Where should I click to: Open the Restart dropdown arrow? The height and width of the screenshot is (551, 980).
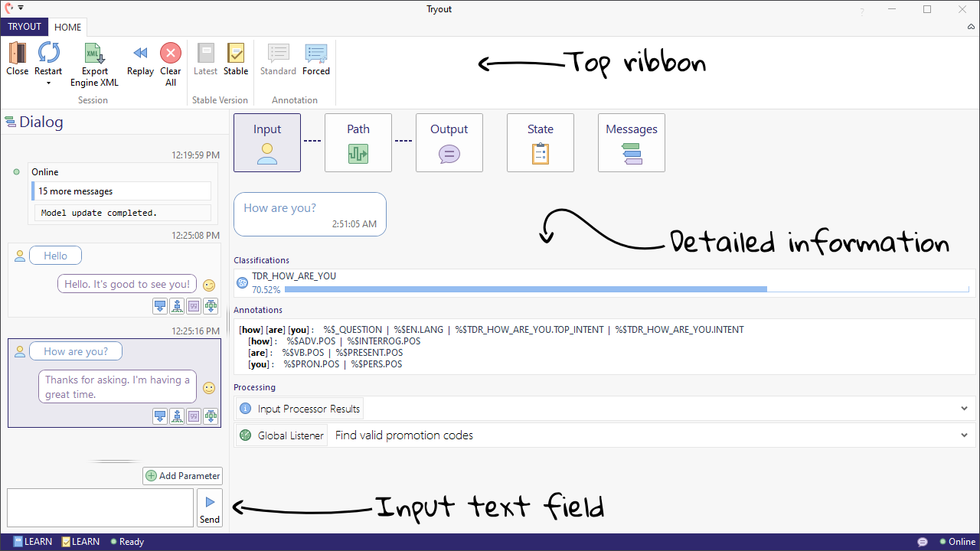[x=48, y=83]
